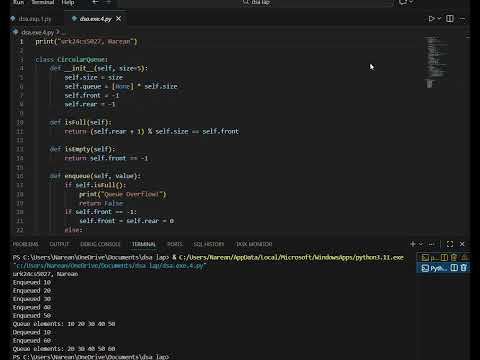Click the 'def enqueue(self, value):' line

(x=95, y=176)
